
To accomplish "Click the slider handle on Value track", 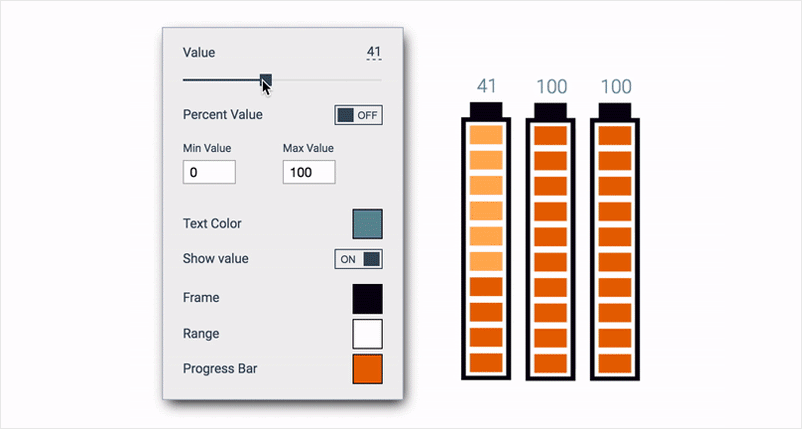I will click(265, 79).
